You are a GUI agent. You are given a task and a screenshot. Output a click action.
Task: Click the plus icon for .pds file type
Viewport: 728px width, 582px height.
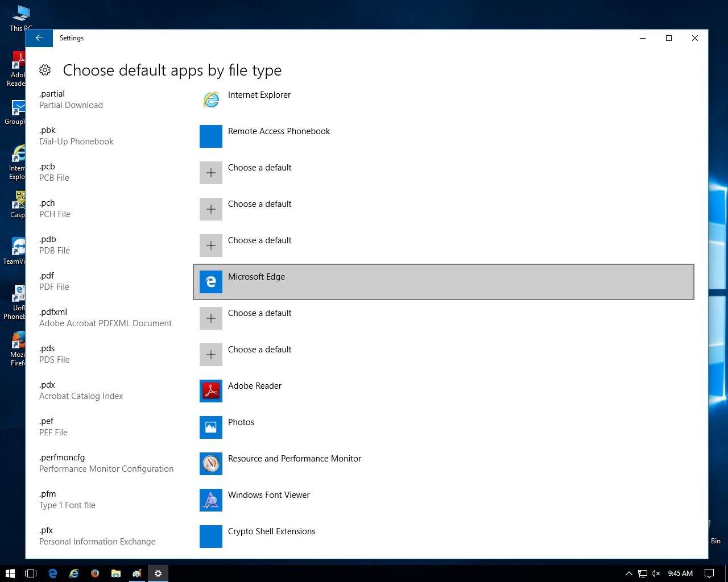tap(211, 355)
